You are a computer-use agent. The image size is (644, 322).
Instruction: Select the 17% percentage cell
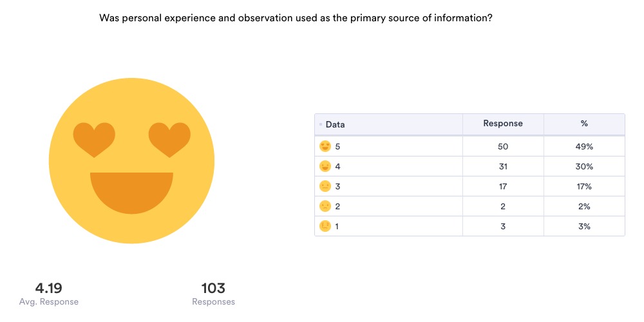pyautogui.click(x=584, y=186)
